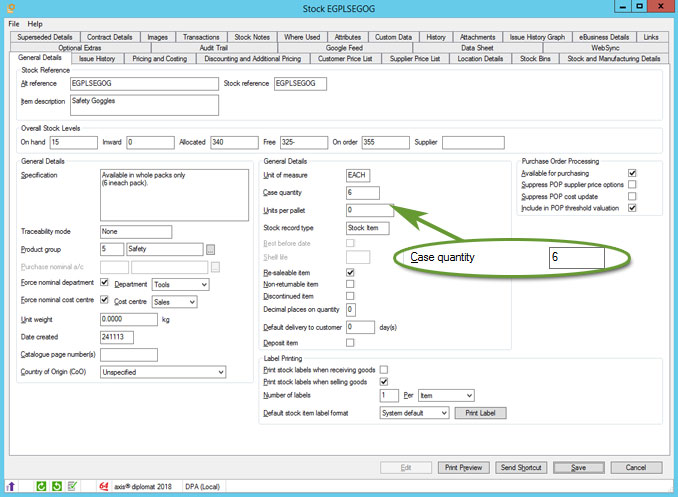Viewport: 678px width, 497px height.
Task: Open the File menu
Action: (x=14, y=23)
